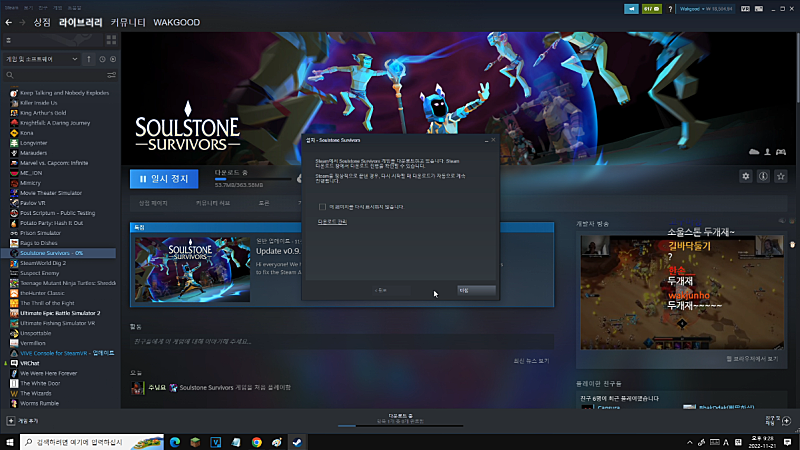Open the 토론 discussions tab
This screenshot has height=450, width=800.
click(x=264, y=203)
